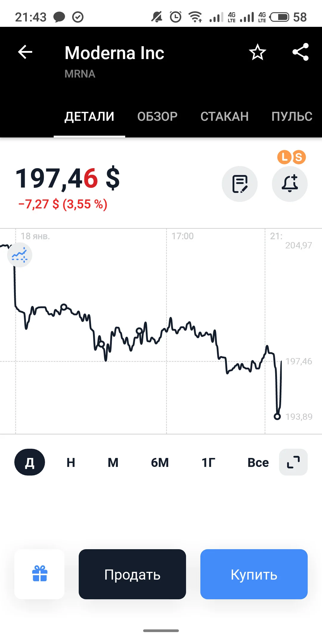
Task: Switch chart period to 1Г
Action: coord(208,462)
